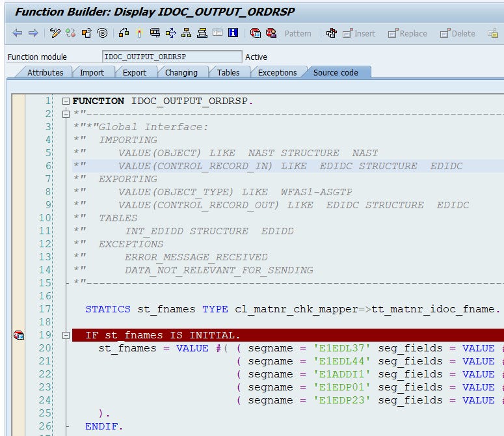Click the 'IF st_fnames IS INITIAL.' line
504x436 pixels.
[163, 335]
